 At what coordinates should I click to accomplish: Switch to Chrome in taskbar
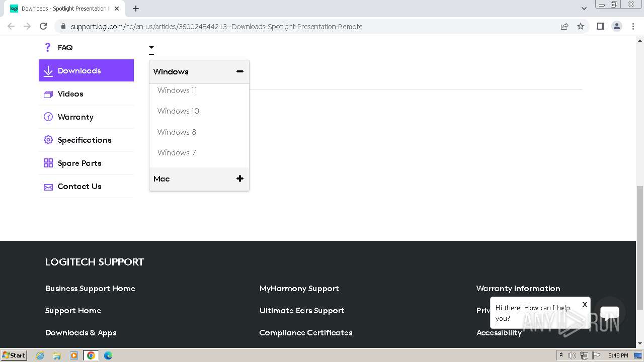[x=91, y=355]
